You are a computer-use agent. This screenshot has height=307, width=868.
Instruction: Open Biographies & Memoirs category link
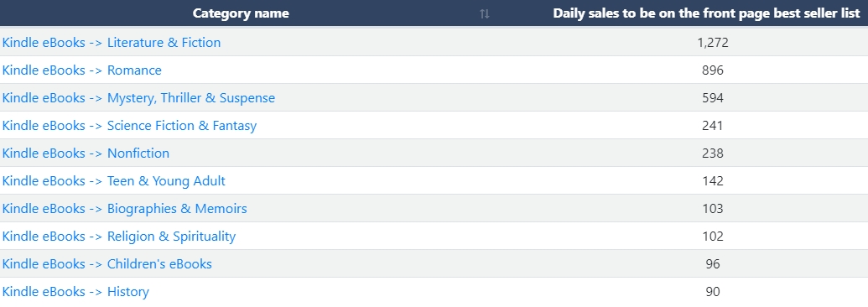pyautogui.click(x=125, y=208)
